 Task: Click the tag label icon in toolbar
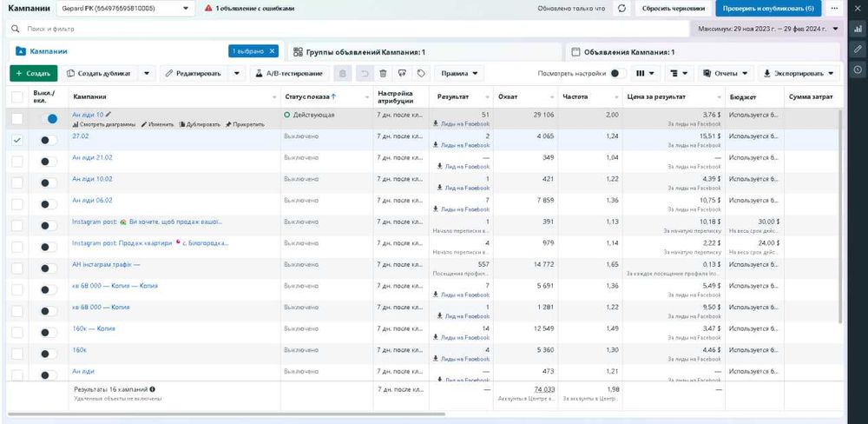[421, 73]
